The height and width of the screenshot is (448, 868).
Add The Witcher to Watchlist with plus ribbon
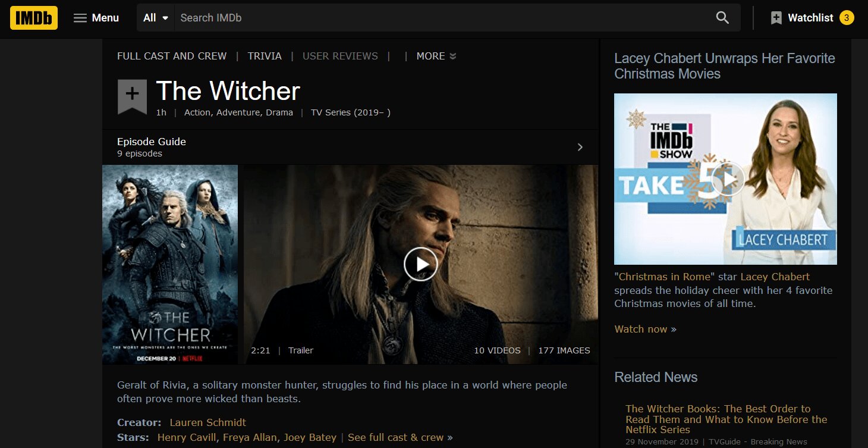click(x=131, y=95)
